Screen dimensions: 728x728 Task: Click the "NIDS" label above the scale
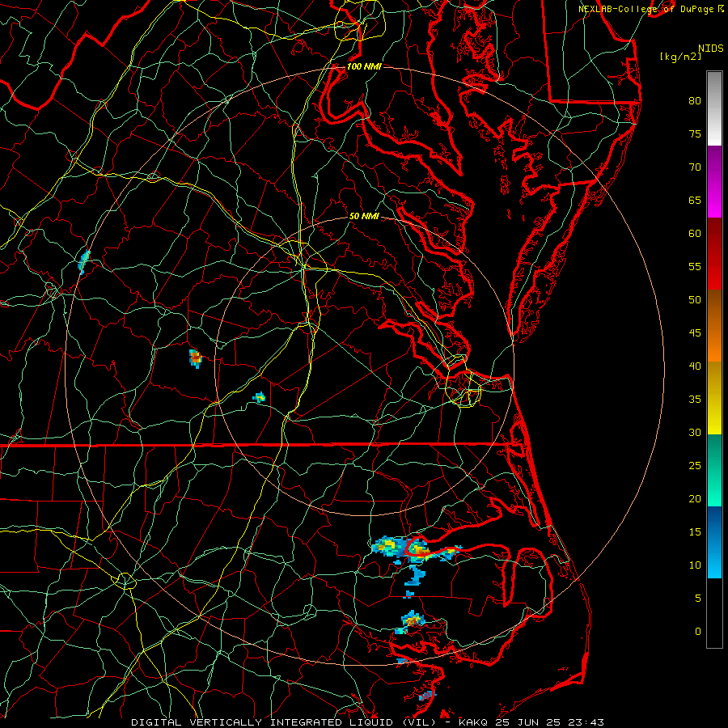710,49
